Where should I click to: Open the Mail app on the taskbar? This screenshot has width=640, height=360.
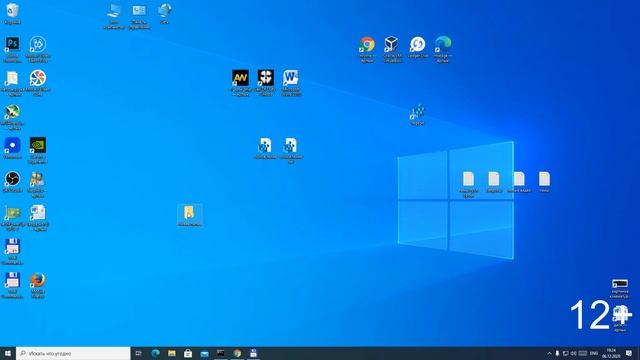pyautogui.click(x=204, y=353)
